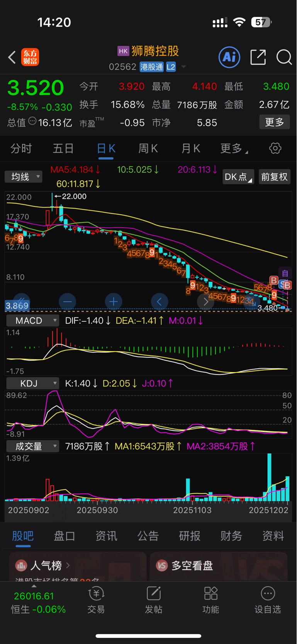Tap the tallest volume bar
The width and height of the screenshot is (297, 644).
click(x=269, y=477)
